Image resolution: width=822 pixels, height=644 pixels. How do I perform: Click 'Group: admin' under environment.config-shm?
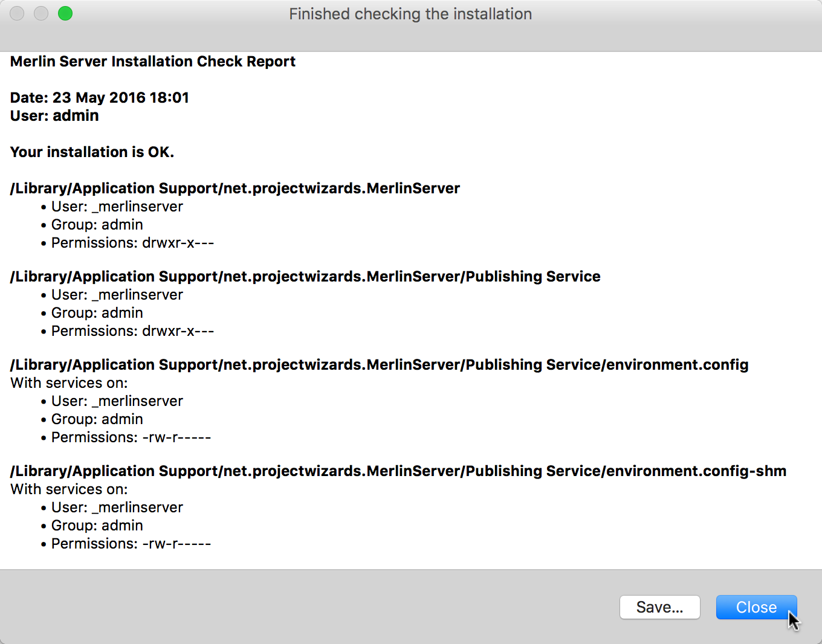pos(97,526)
